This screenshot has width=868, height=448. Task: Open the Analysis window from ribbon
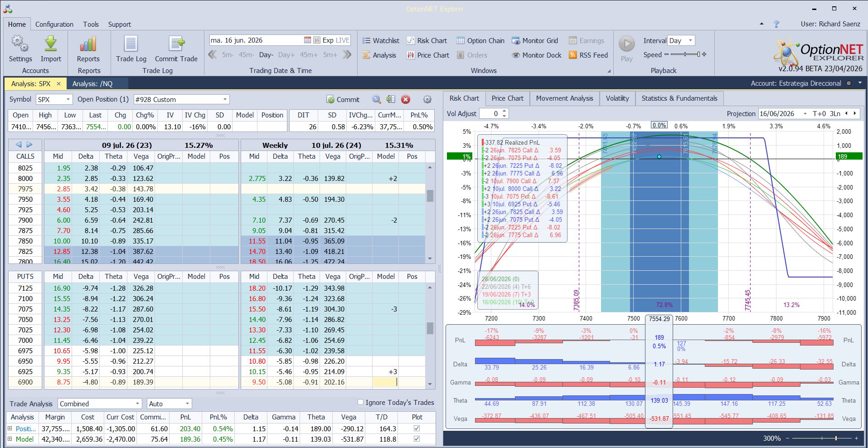[x=379, y=55]
